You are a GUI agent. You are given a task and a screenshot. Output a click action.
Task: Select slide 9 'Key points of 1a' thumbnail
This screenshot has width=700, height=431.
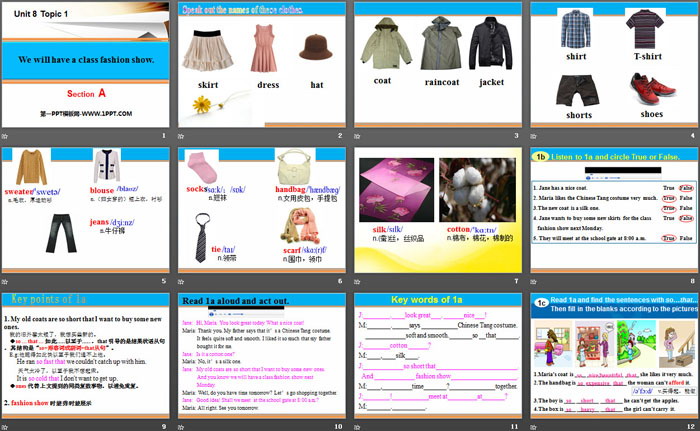[x=85, y=356]
